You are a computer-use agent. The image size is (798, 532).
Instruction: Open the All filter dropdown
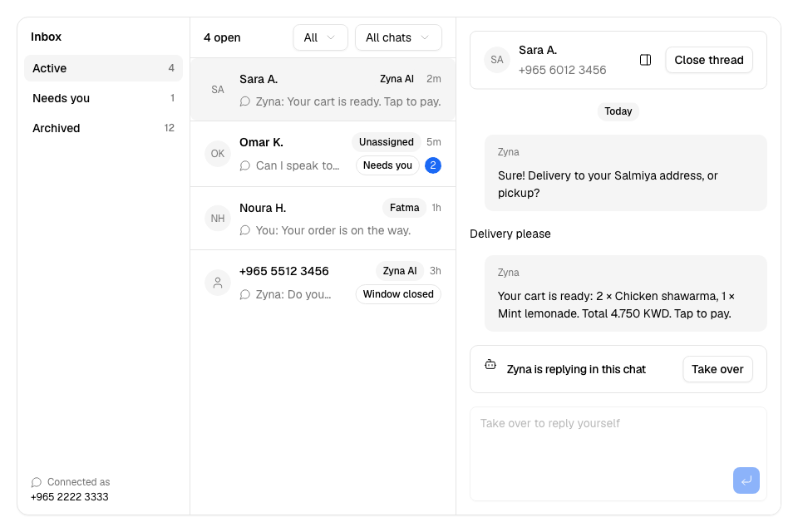click(x=320, y=37)
